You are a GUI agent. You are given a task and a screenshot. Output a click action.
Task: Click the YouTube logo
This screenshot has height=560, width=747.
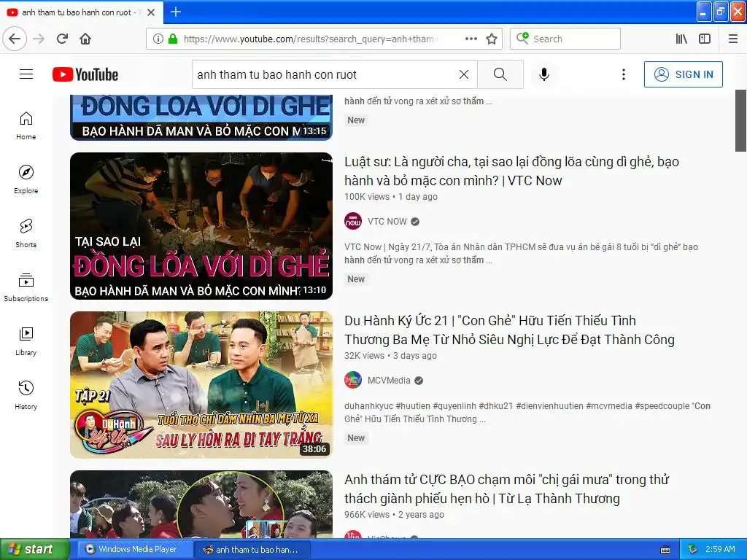[85, 74]
